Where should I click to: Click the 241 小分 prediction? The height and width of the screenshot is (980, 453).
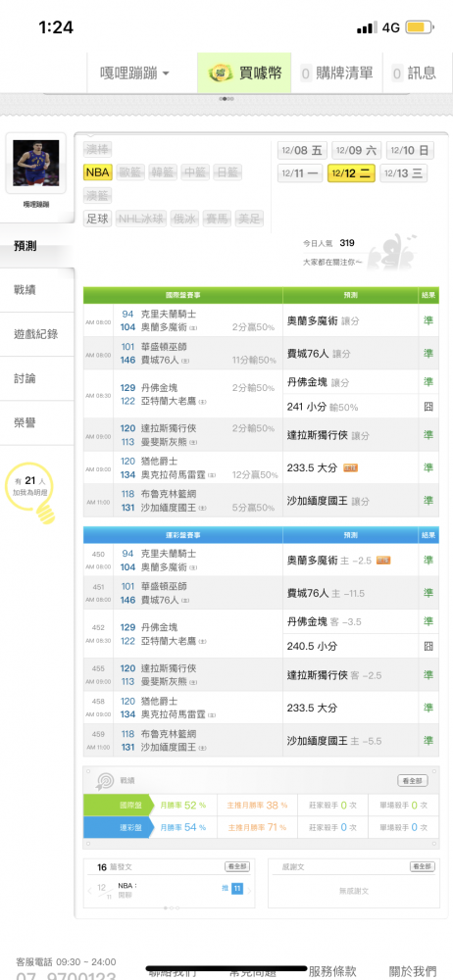click(323, 407)
